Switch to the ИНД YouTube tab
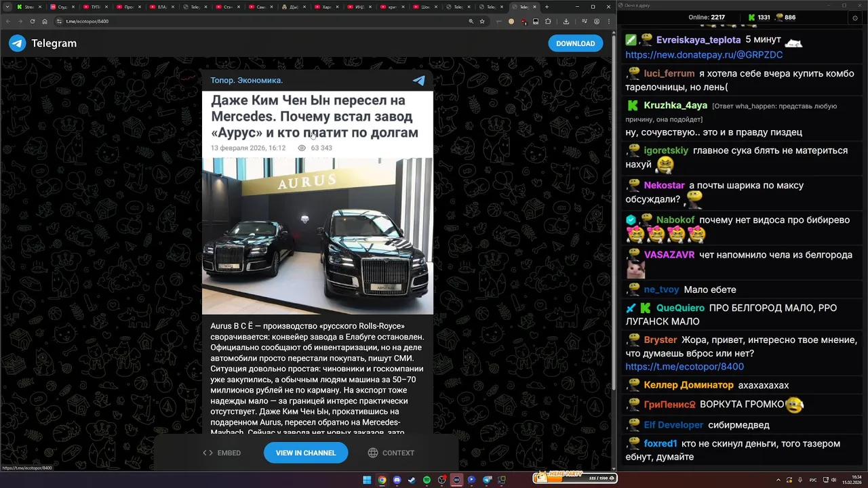This screenshot has width=868, height=488. 360,7
